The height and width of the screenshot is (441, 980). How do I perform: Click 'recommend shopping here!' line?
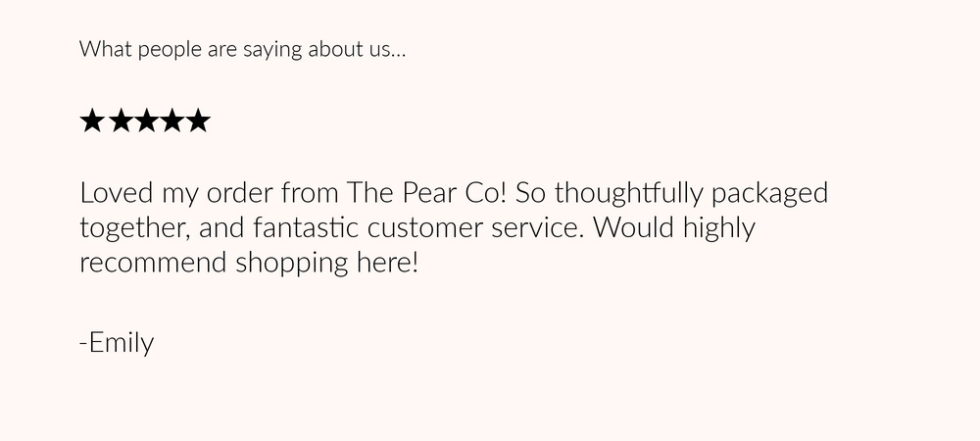pyautogui.click(x=249, y=263)
